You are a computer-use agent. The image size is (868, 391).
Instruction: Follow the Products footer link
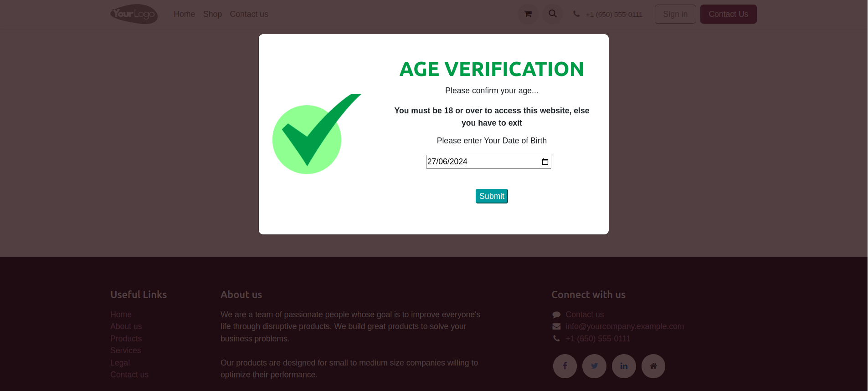tap(126, 339)
